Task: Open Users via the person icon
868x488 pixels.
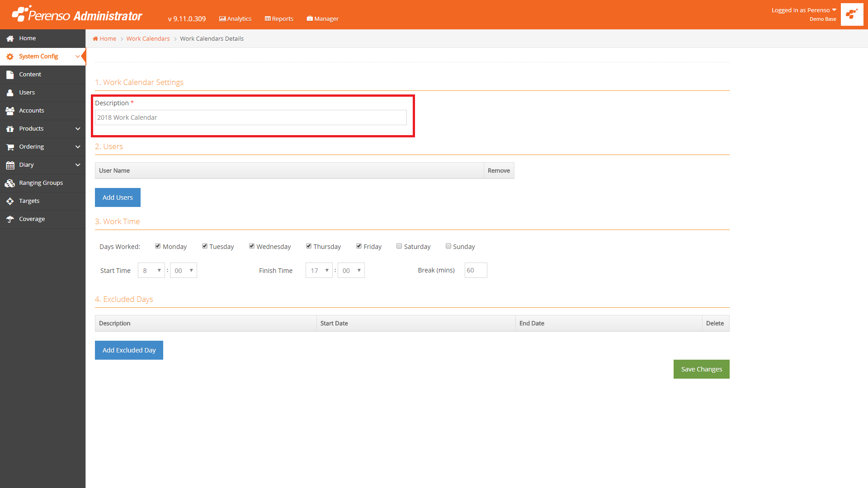Action: (x=10, y=93)
